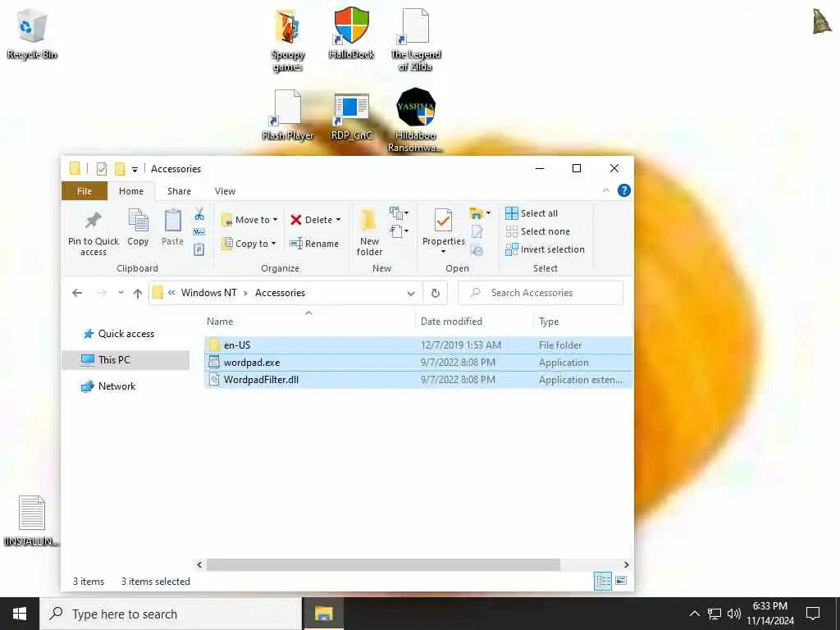Open the Delete options arrow

[338, 220]
